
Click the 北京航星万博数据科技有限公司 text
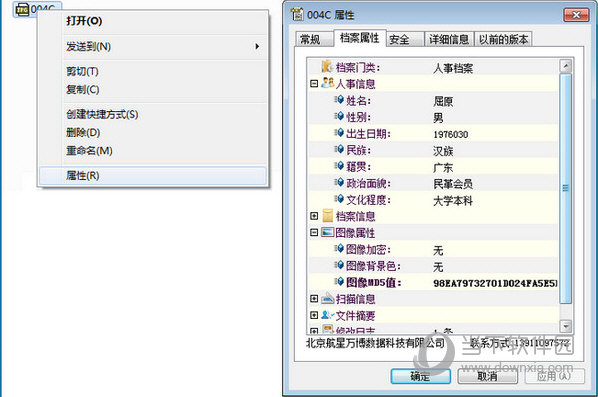click(375, 343)
